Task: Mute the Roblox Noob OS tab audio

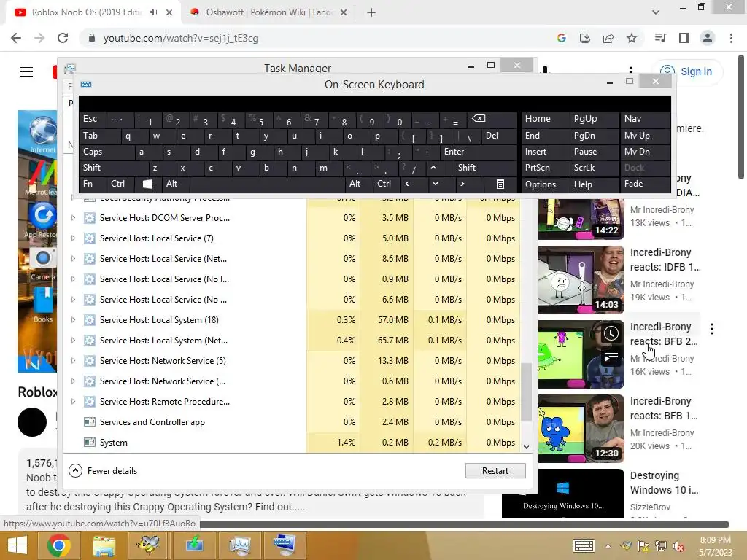Action: pyautogui.click(x=153, y=12)
